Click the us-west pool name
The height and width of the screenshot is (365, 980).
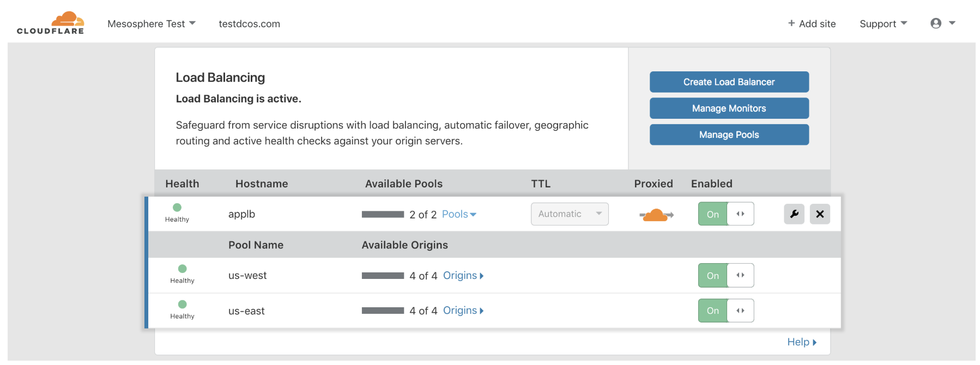point(247,276)
